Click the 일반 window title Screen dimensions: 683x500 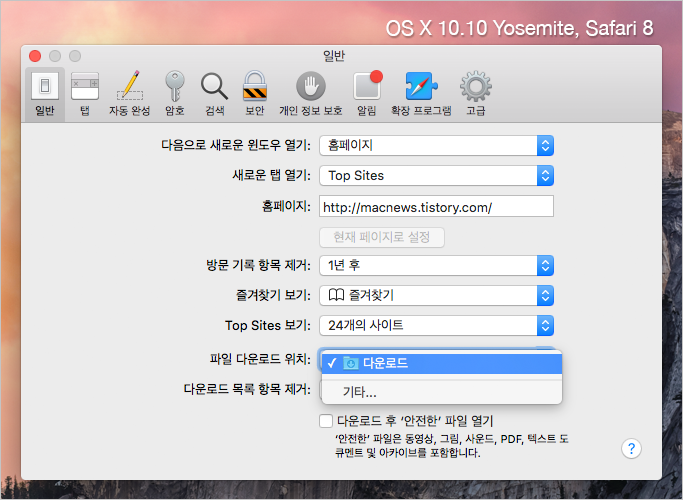point(334,56)
